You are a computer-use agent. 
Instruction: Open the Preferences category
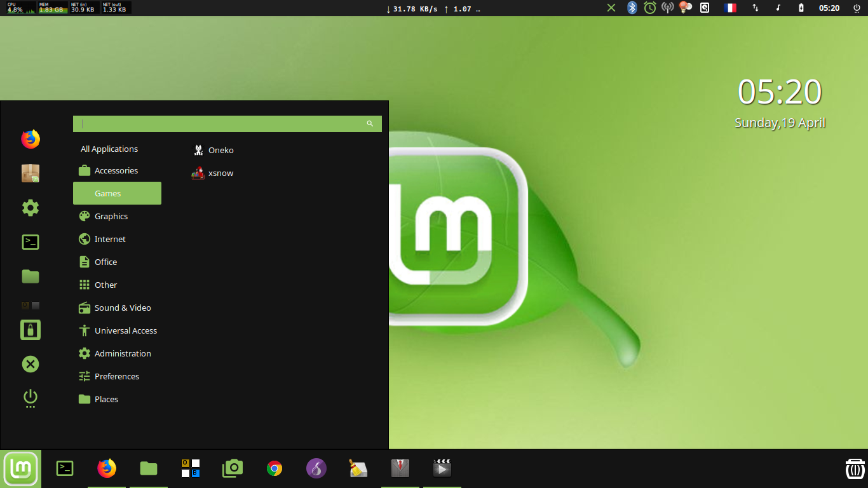coord(117,376)
